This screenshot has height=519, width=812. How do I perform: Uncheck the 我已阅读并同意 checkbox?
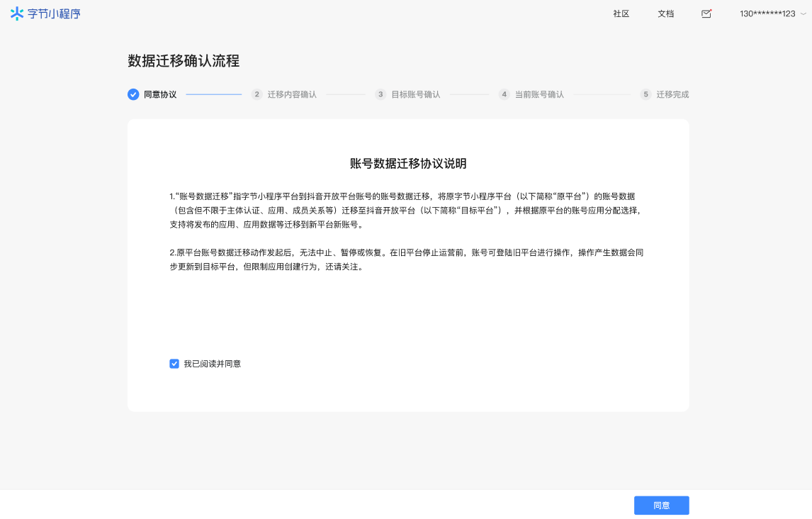click(x=174, y=364)
